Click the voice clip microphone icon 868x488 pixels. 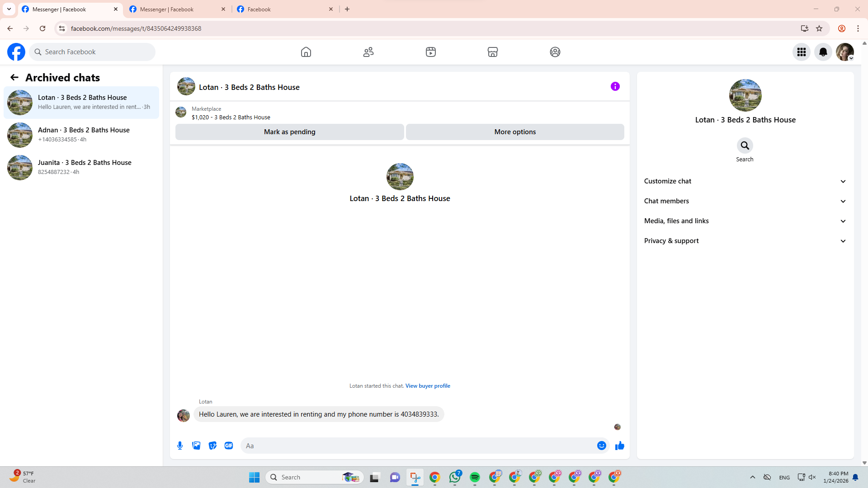[x=180, y=446]
